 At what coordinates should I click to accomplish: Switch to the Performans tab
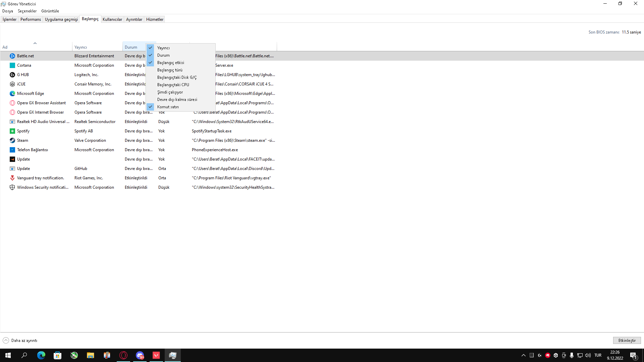pyautogui.click(x=31, y=19)
